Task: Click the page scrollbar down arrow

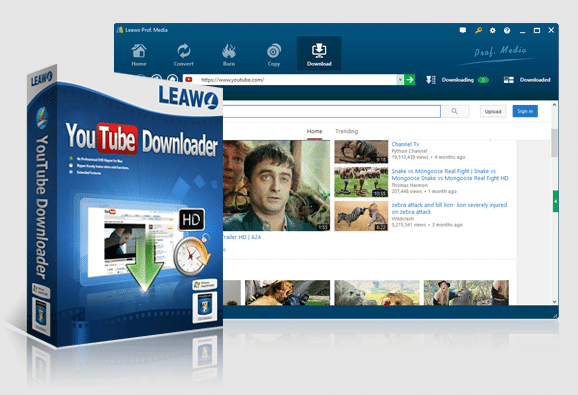Action: [554, 301]
